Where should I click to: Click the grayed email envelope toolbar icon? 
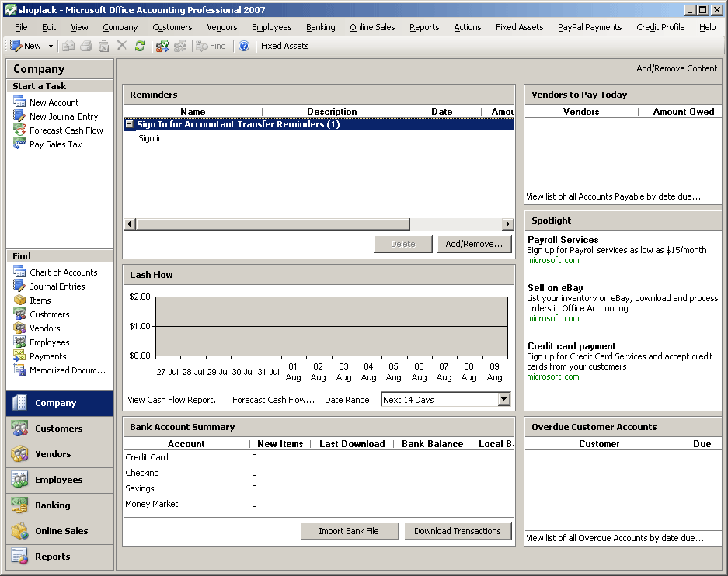pos(68,46)
